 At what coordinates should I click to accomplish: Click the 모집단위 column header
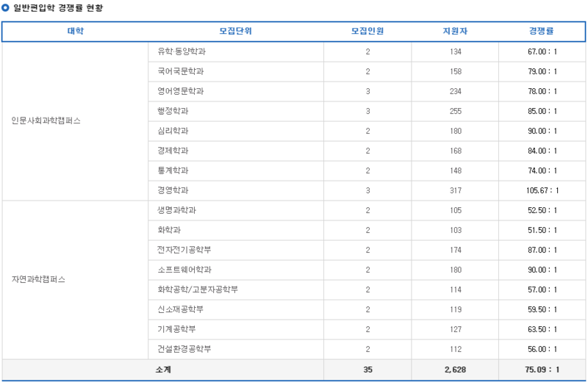tap(235, 31)
